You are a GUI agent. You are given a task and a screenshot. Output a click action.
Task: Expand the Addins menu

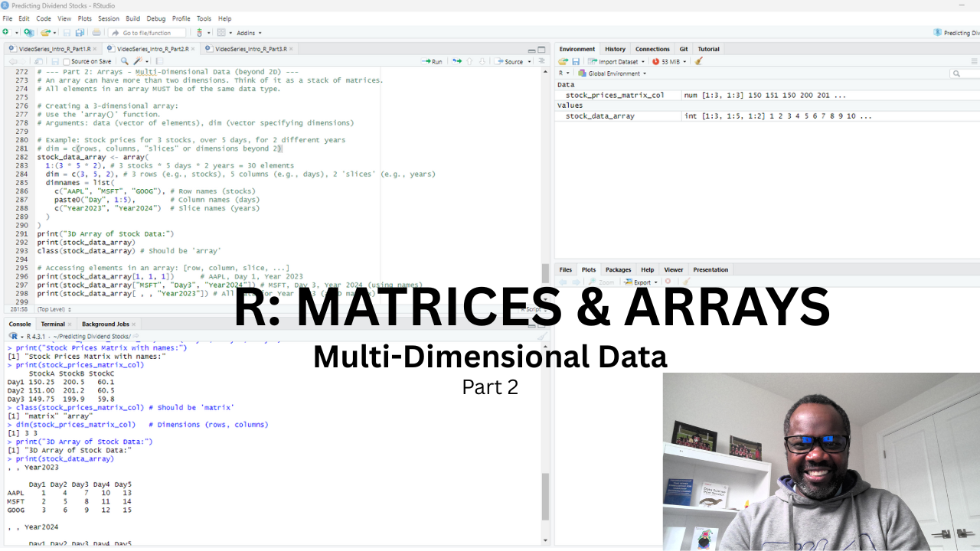[x=247, y=32]
